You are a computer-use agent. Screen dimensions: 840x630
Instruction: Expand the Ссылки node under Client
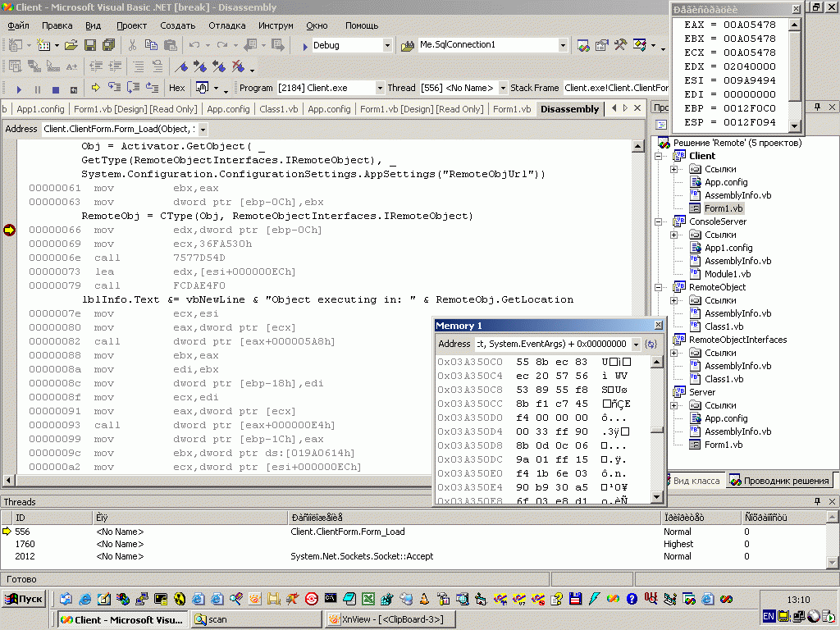pos(673,169)
